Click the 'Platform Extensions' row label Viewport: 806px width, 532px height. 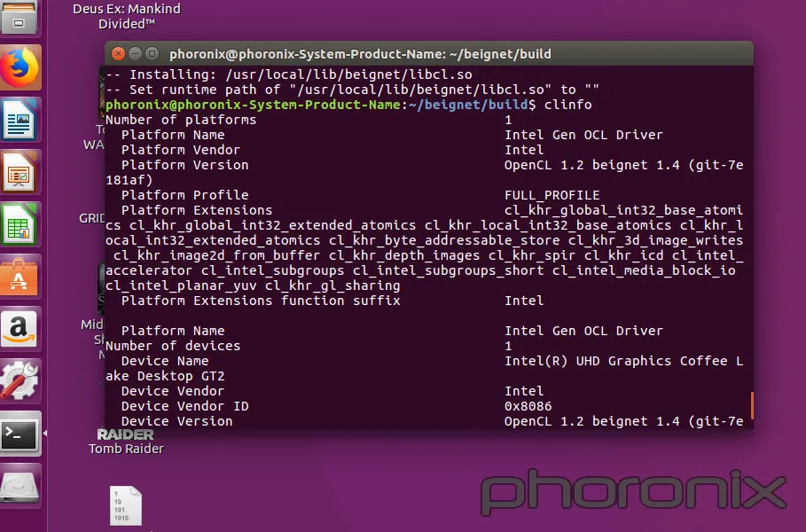coord(196,210)
